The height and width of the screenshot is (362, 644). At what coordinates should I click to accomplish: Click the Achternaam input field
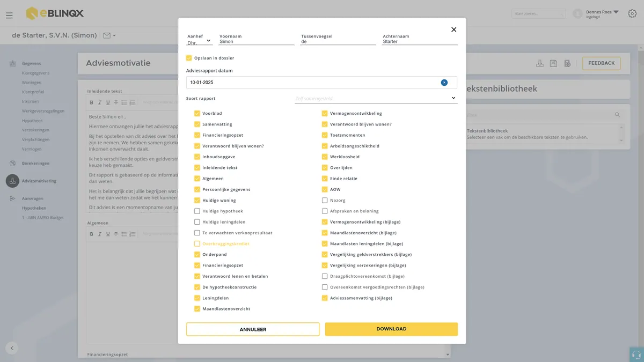(420, 41)
